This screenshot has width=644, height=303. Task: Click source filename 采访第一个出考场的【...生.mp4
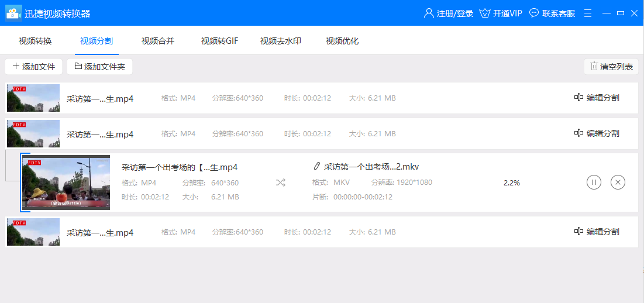tap(180, 167)
